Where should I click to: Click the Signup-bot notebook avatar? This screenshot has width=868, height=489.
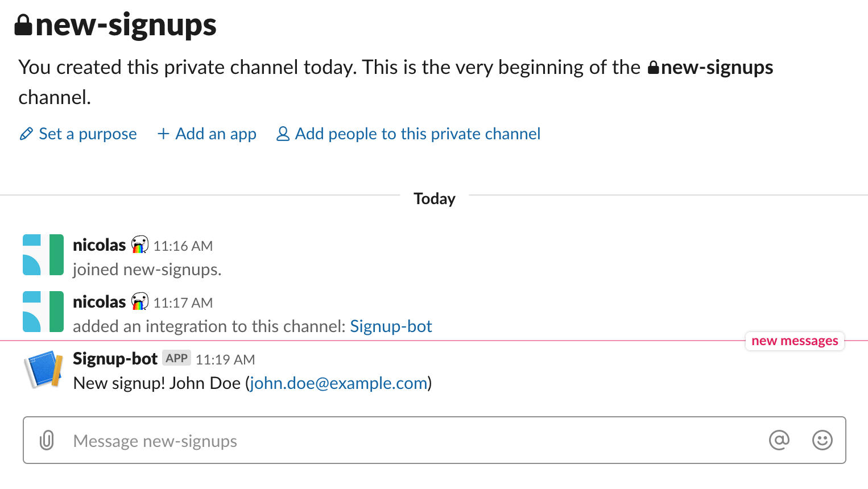(x=43, y=369)
